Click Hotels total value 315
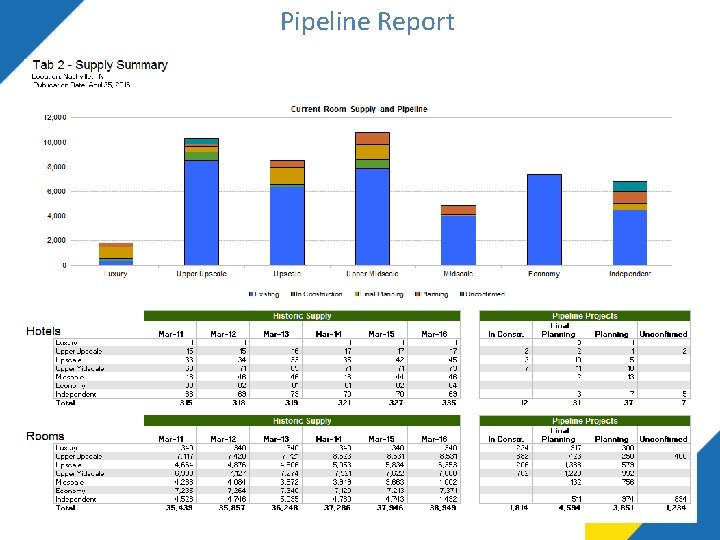Viewport: 720px width, 540px height. click(186, 403)
